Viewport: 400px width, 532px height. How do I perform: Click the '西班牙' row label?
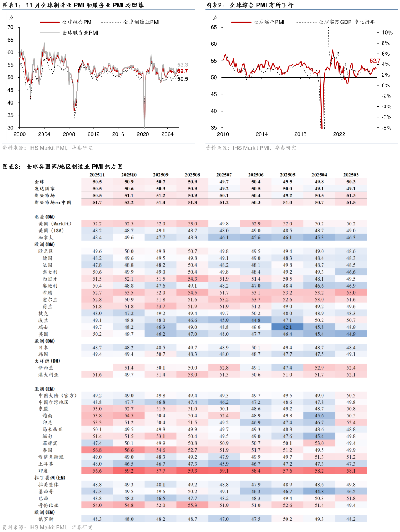(x=50, y=279)
